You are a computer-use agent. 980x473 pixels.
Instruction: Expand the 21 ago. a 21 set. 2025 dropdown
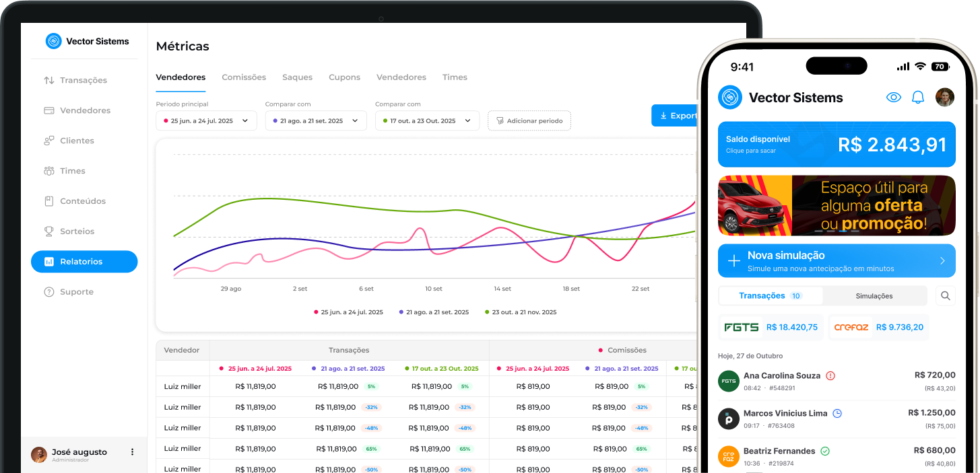(x=316, y=120)
